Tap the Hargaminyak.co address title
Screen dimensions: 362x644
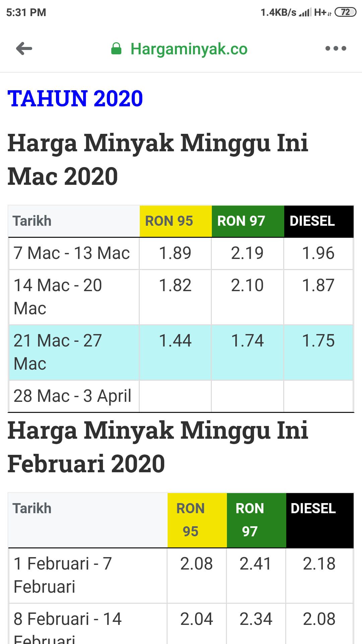(189, 49)
